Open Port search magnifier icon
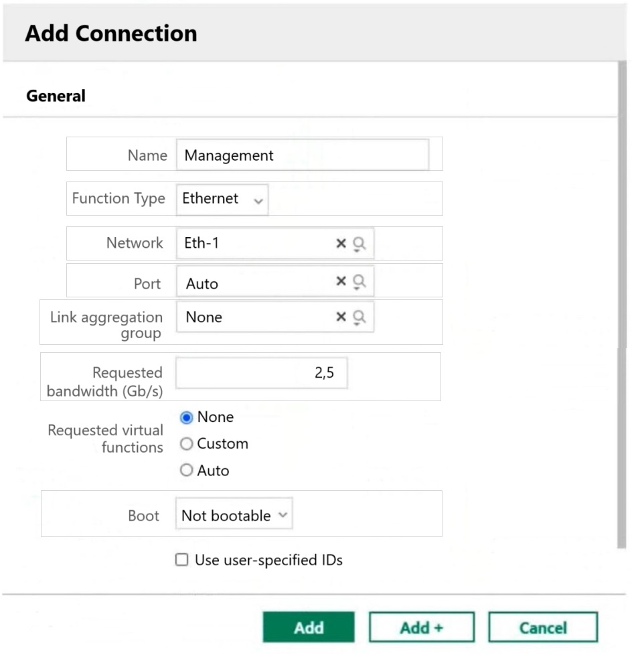Image resolution: width=644 pixels, height=663 pixels. (359, 281)
